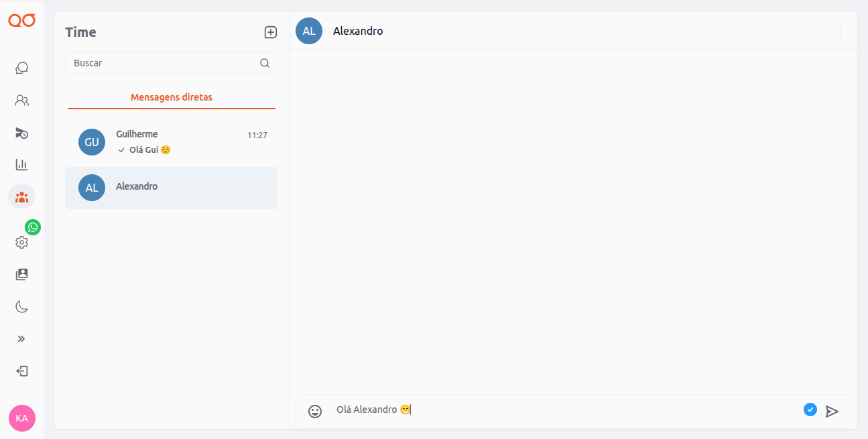Click the Buscar search field

click(x=164, y=63)
